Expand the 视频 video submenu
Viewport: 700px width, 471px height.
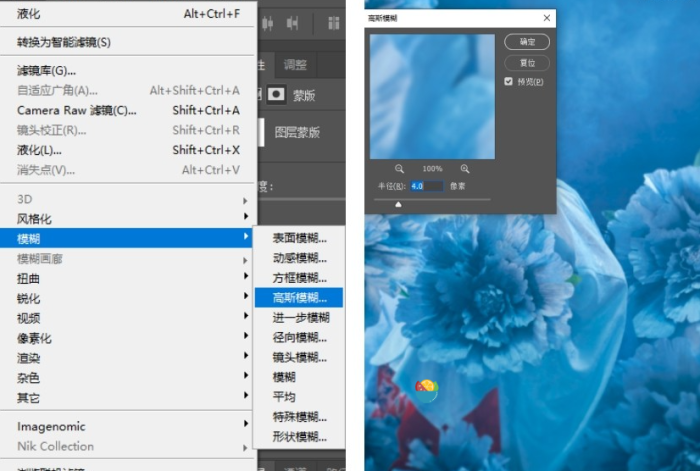tap(126, 318)
